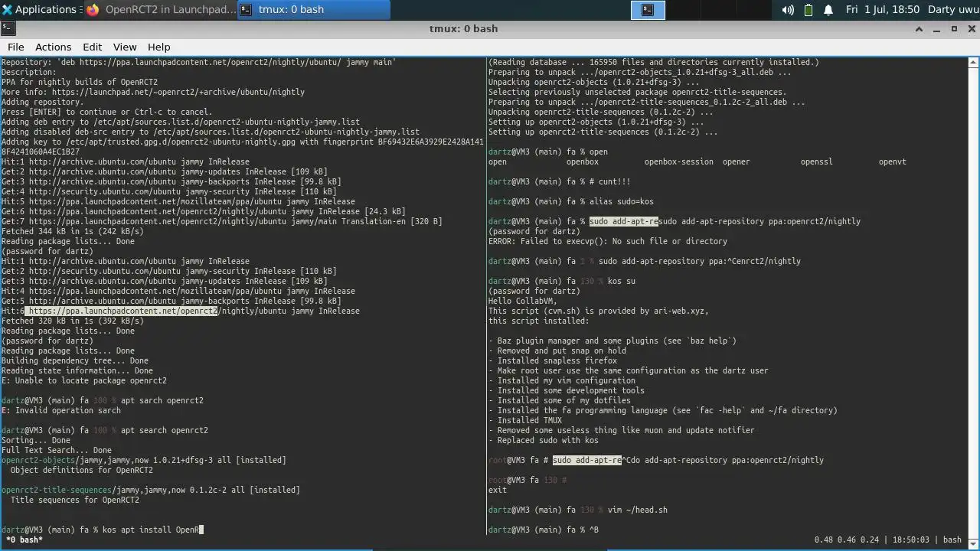The width and height of the screenshot is (980, 551).
Task: Click 'Press [ENTER] to continue or Ctrl-c' line
Action: (107, 112)
